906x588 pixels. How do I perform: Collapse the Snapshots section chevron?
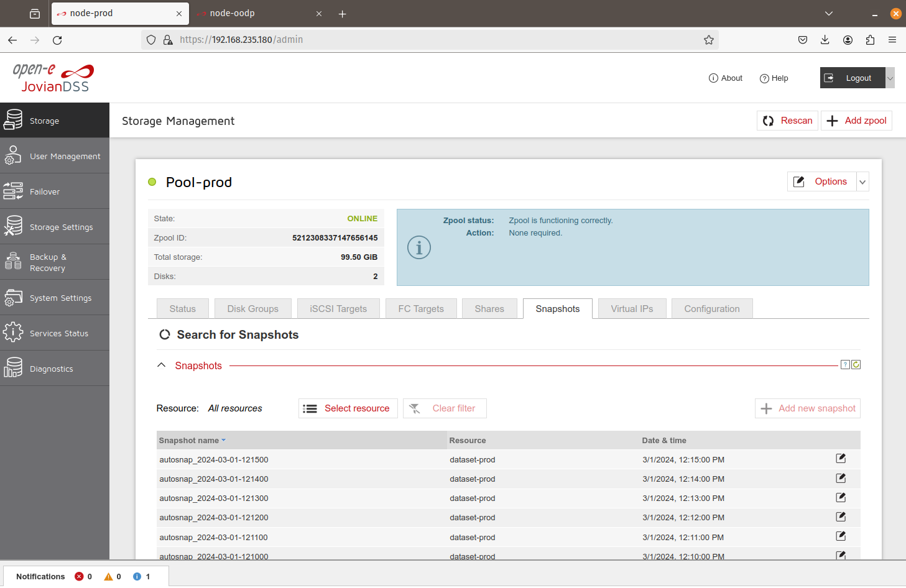(x=162, y=365)
